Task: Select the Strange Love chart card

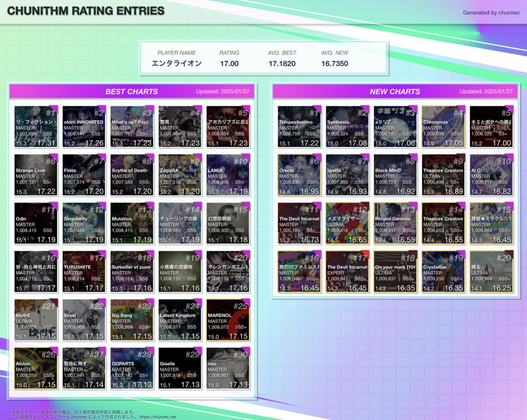Action: click(x=36, y=175)
